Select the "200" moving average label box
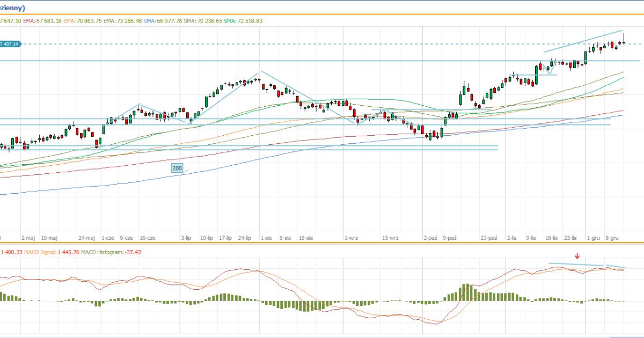Image resolution: width=644 pixels, height=338 pixels. click(x=177, y=168)
